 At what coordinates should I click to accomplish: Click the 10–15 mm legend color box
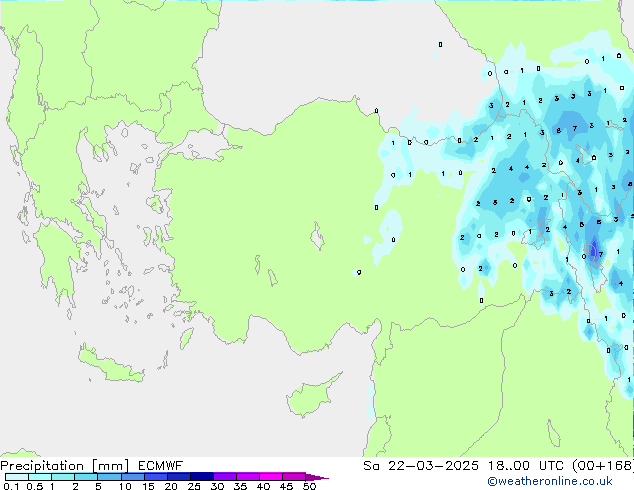[x=132, y=477]
